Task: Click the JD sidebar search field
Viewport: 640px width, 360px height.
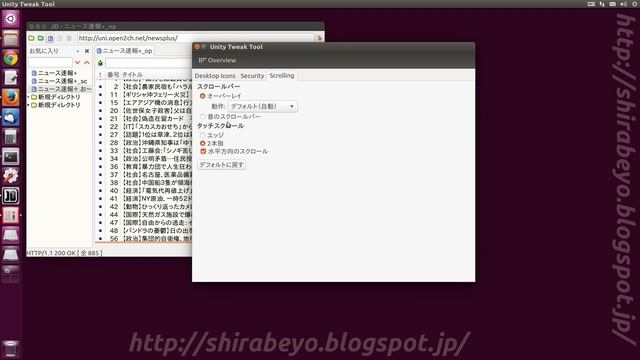Action: (x=50, y=62)
